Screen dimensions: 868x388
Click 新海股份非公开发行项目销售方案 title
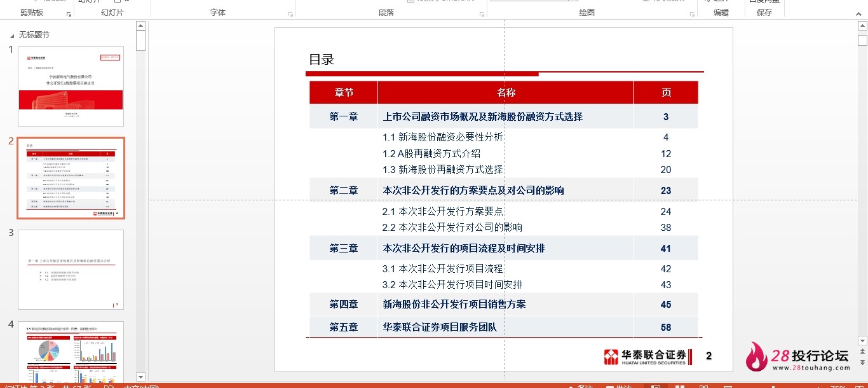pos(454,305)
